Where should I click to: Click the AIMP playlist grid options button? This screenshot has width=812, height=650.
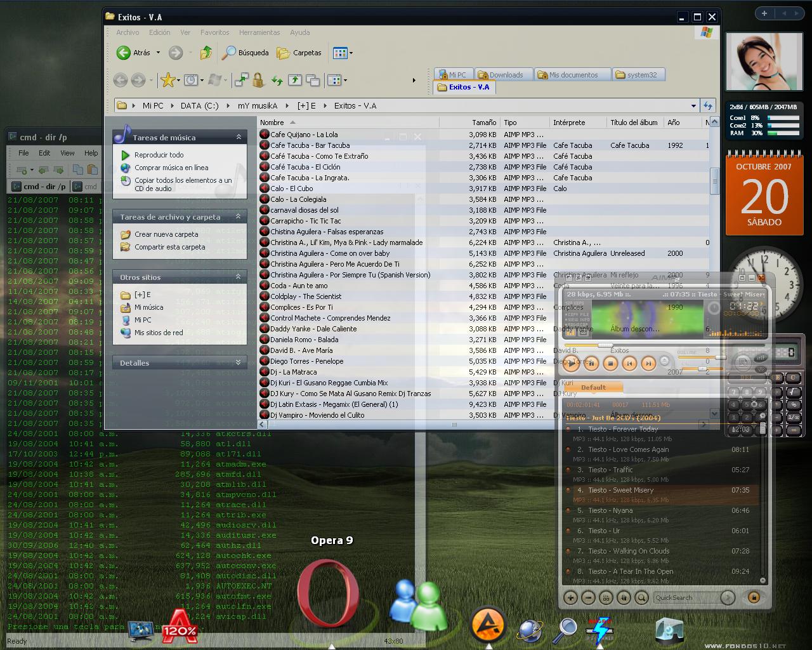(x=606, y=597)
